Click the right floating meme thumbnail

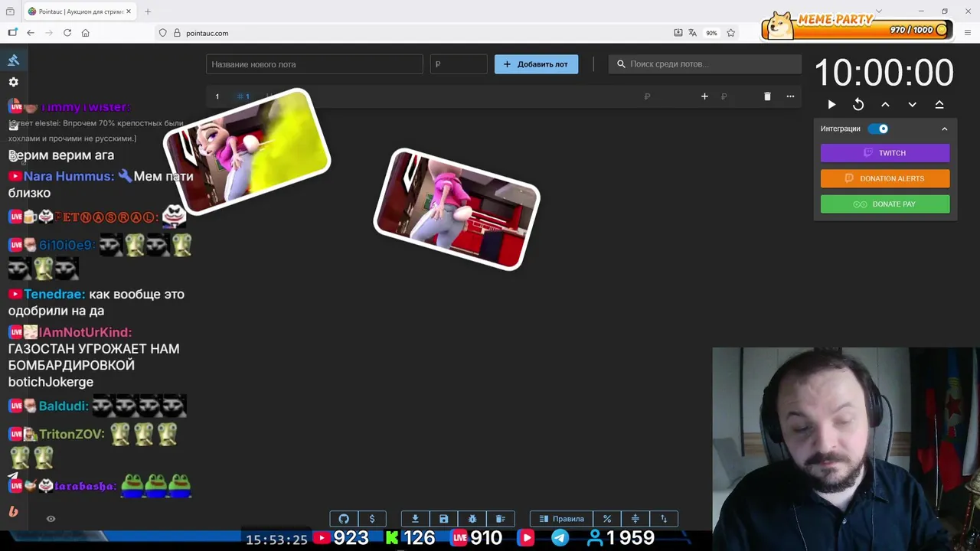point(456,209)
